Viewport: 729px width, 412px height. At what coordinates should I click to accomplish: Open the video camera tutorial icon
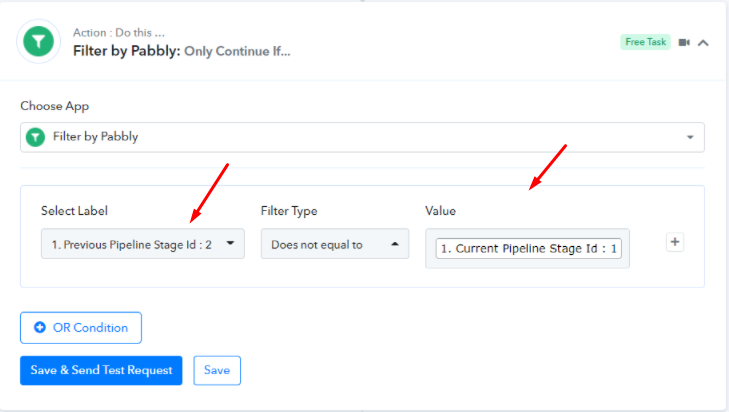[x=685, y=42]
